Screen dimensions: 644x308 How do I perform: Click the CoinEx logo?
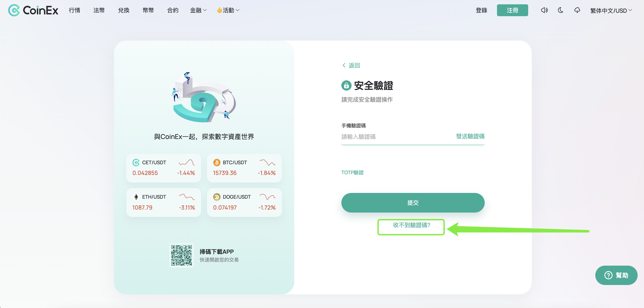click(x=33, y=10)
